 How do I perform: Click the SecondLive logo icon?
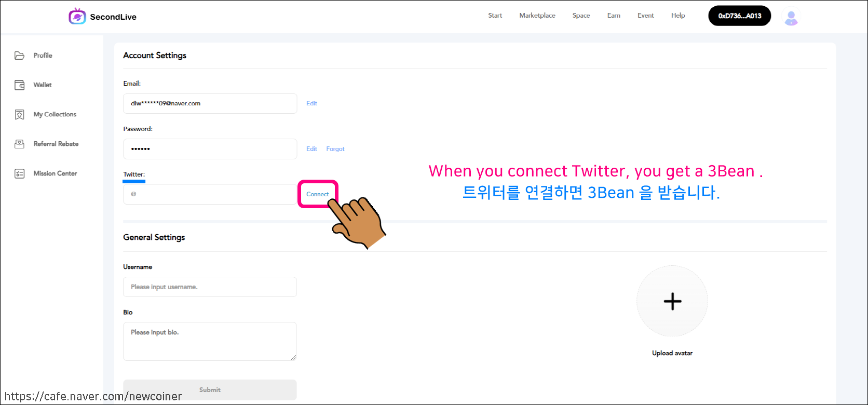pos(77,17)
